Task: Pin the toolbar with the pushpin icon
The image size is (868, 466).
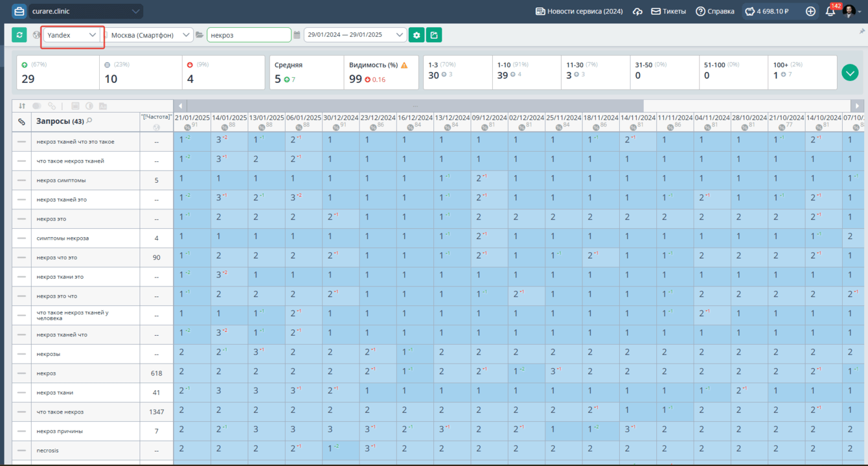Action: click(x=862, y=31)
